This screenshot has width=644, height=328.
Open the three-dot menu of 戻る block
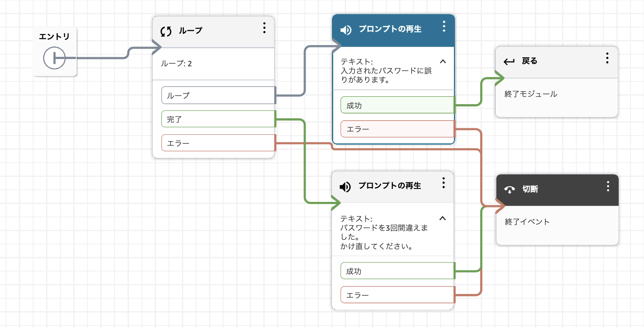point(607,58)
